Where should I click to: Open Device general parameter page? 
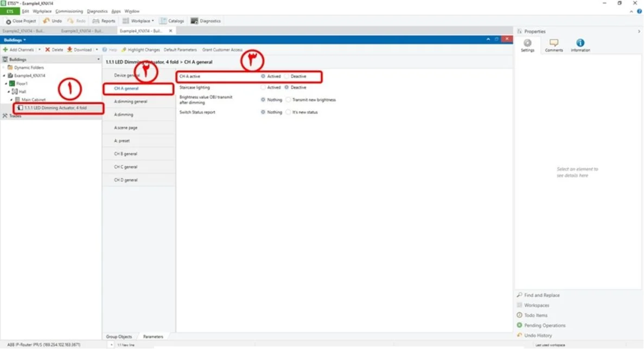pyautogui.click(x=139, y=75)
